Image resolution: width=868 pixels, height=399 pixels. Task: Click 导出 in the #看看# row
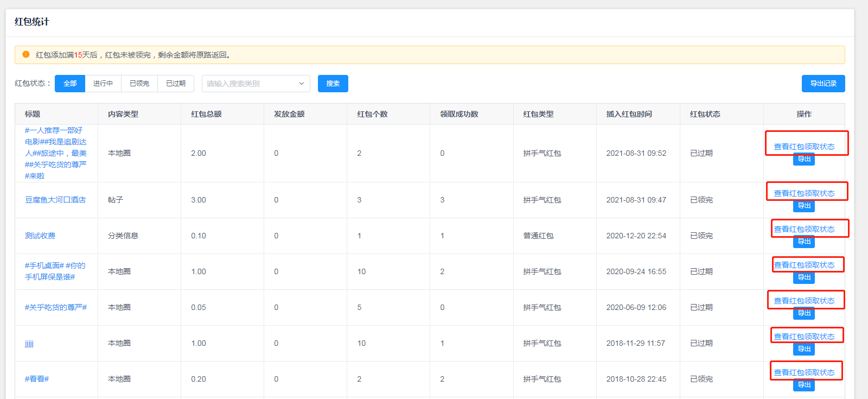click(804, 385)
